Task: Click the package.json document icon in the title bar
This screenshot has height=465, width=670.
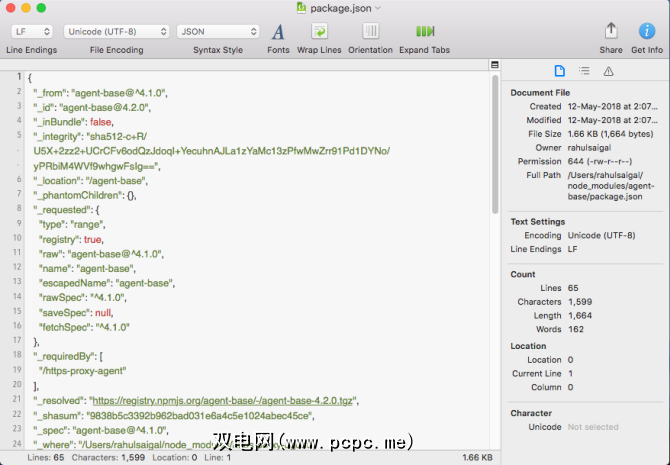Action: click(302, 8)
